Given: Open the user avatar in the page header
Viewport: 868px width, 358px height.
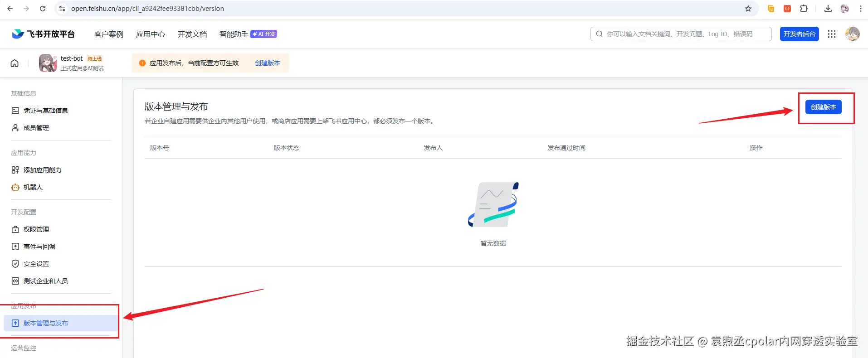Looking at the screenshot, I should 853,34.
